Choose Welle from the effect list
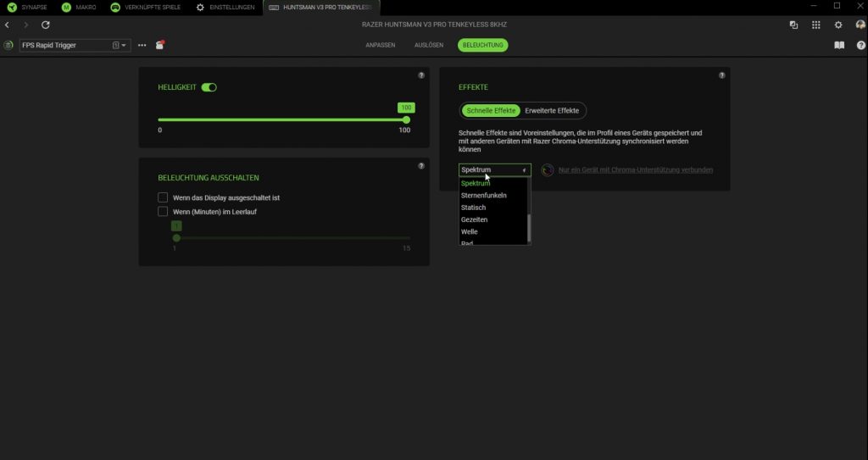 (x=493, y=232)
